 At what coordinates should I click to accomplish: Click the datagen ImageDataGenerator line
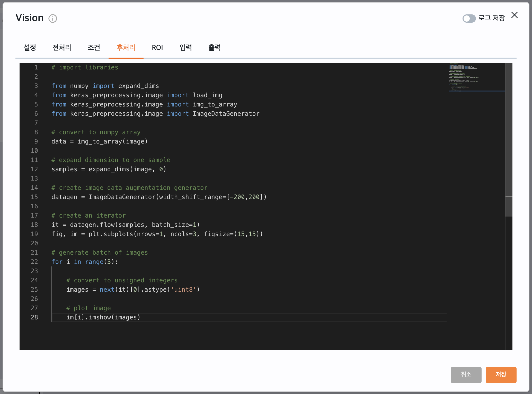click(x=159, y=197)
